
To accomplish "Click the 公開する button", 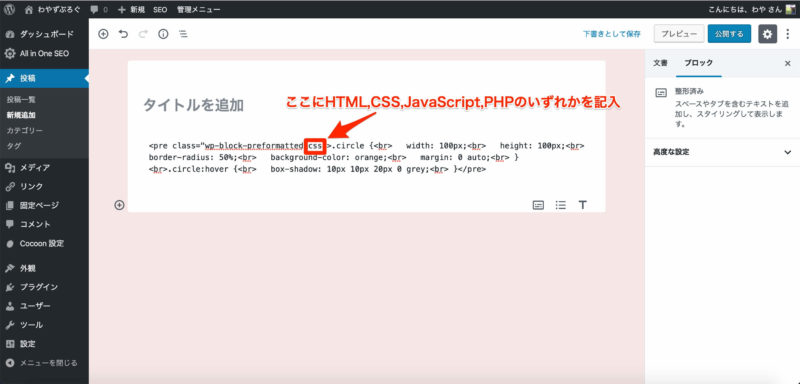I will coord(729,34).
